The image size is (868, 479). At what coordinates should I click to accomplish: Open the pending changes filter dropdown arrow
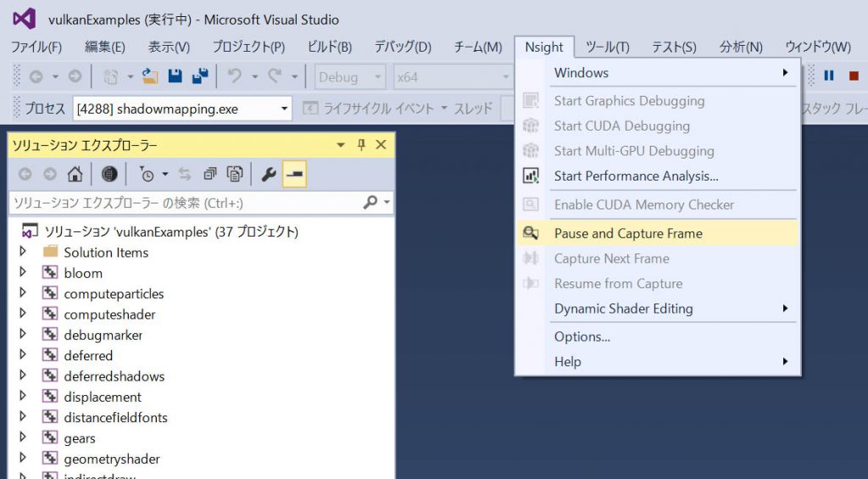[x=165, y=175]
